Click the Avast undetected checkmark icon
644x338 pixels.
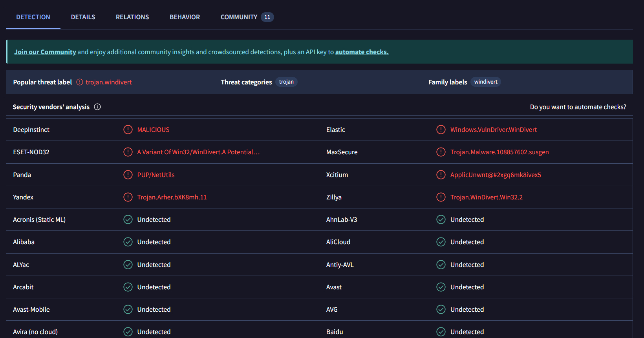point(441,287)
